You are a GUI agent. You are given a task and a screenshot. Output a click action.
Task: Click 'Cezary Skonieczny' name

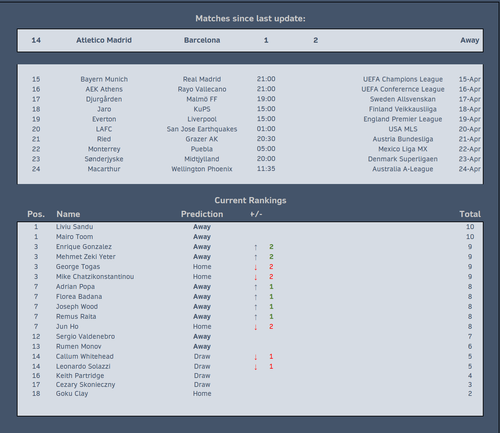[x=85, y=385]
